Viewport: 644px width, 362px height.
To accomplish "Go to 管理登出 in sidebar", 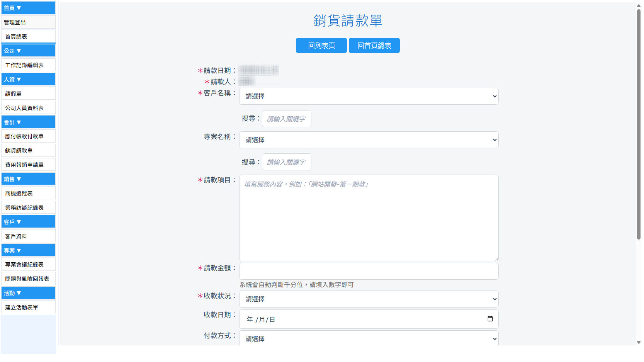I will [x=28, y=22].
